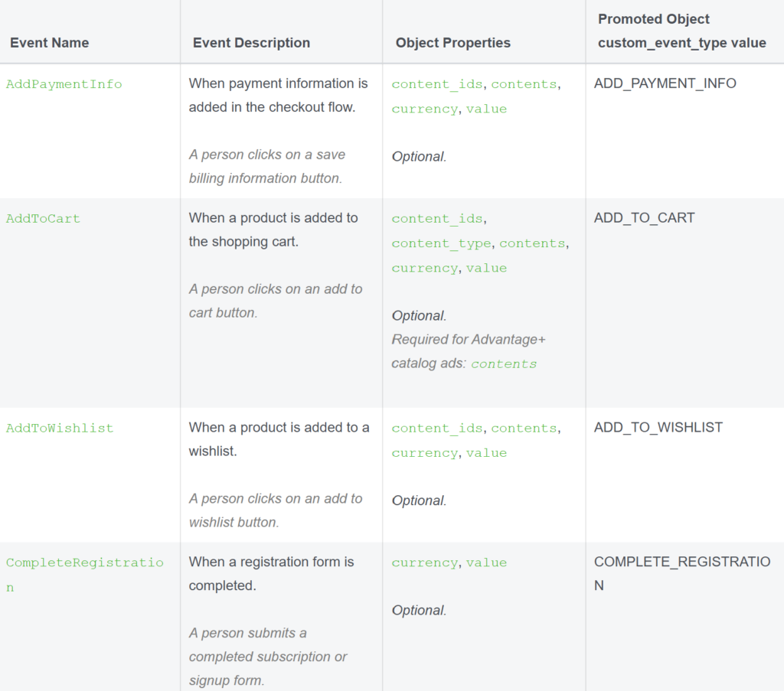Click value link in AddToWishlist properties
The width and height of the screenshot is (784, 691).
coord(486,453)
